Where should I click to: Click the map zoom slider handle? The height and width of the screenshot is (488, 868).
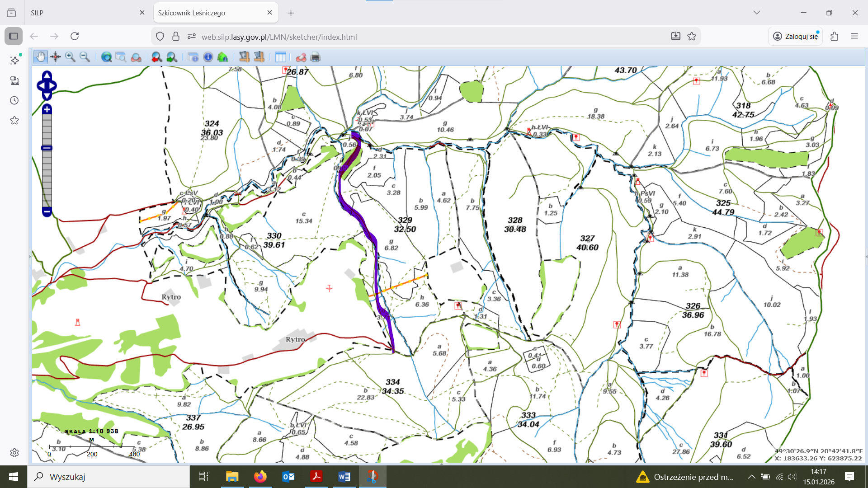click(x=47, y=148)
